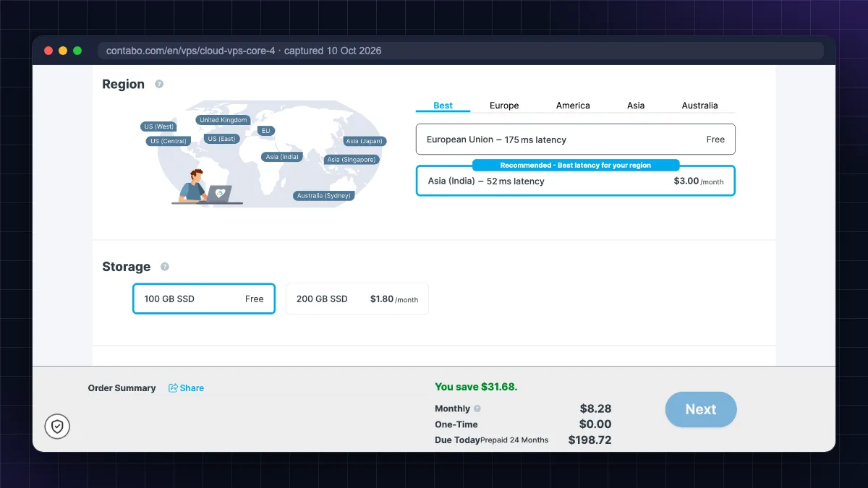The width and height of the screenshot is (868, 488).
Task: Select the 100 GB SSD storage option
Action: [204, 299]
